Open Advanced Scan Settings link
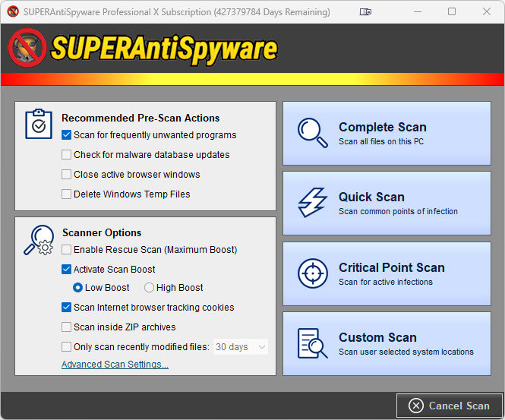The height and width of the screenshot is (420, 505). tap(115, 365)
